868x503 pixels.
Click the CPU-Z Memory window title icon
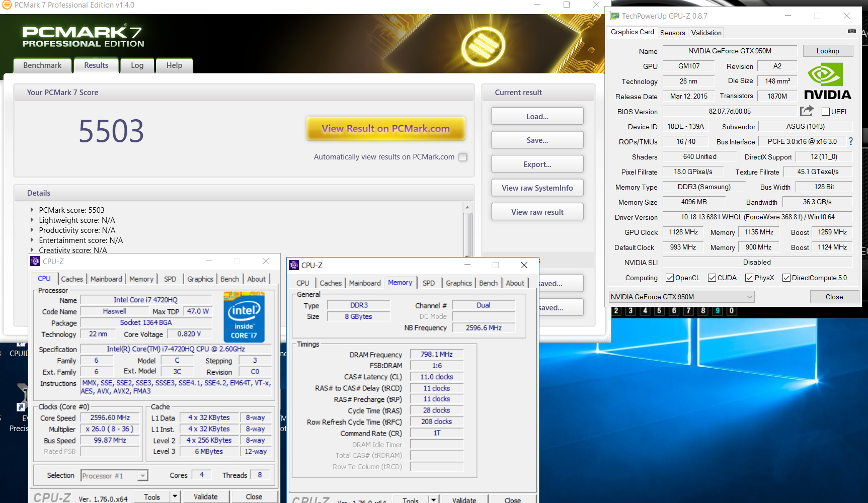294,265
